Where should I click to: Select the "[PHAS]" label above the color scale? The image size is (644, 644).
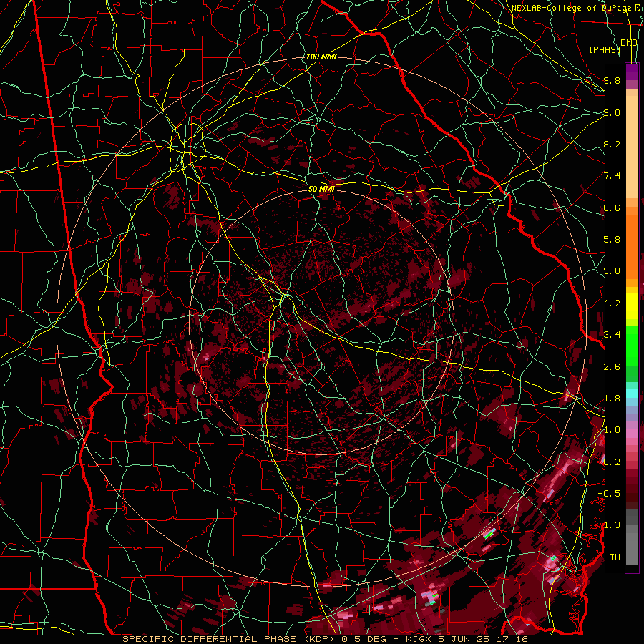point(605,49)
